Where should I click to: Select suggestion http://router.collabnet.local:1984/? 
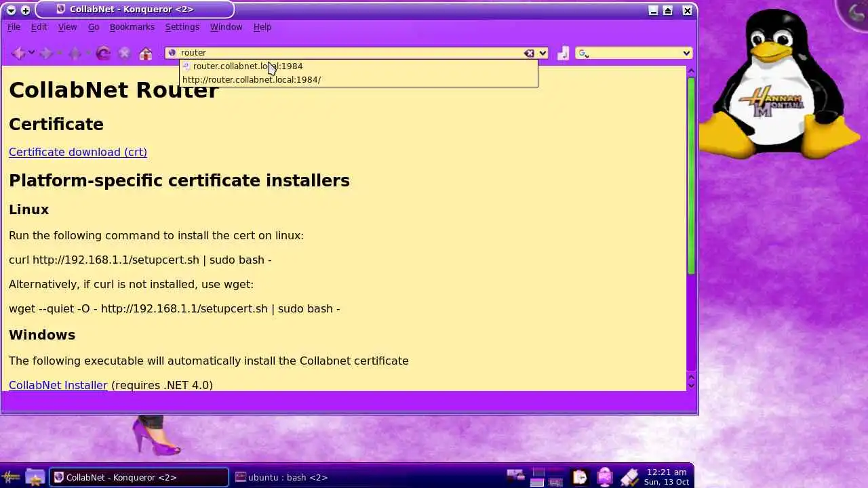[x=359, y=79]
